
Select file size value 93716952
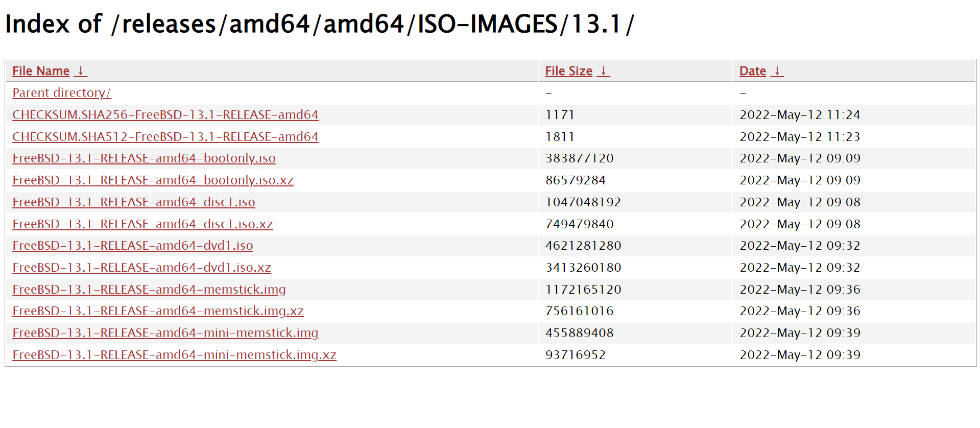coord(576,355)
